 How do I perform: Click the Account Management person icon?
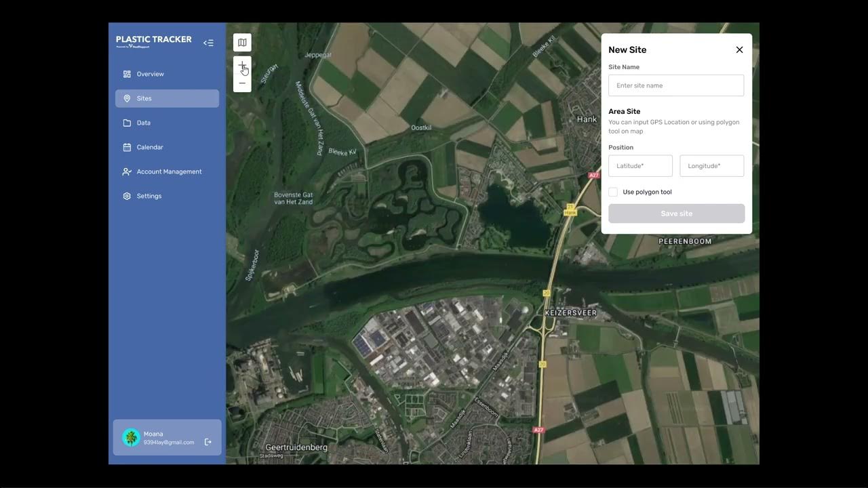127,171
